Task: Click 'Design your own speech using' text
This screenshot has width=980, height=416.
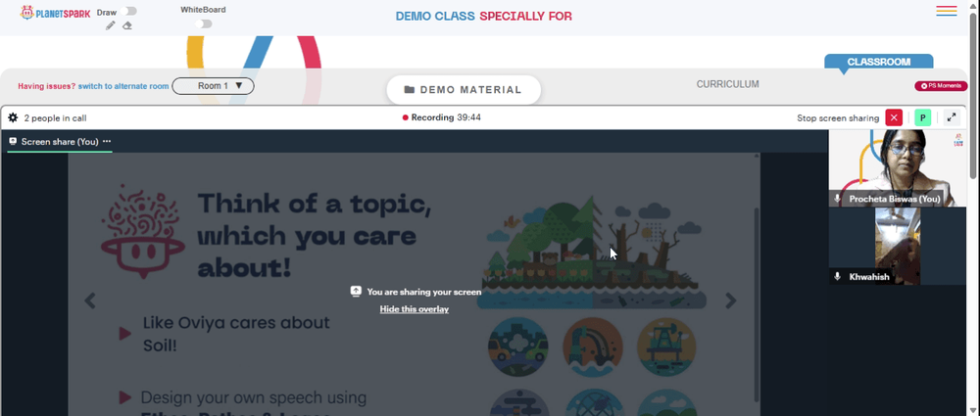Action: [x=254, y=397]
